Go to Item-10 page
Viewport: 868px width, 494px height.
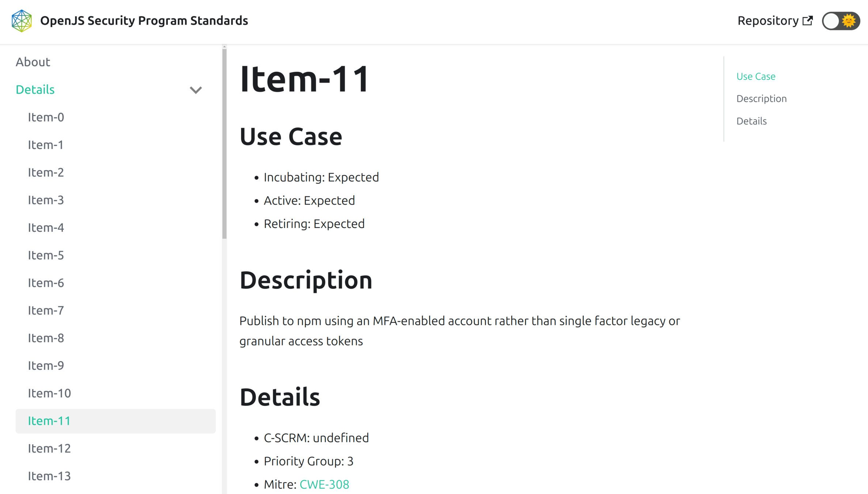[x=49, y=393]
